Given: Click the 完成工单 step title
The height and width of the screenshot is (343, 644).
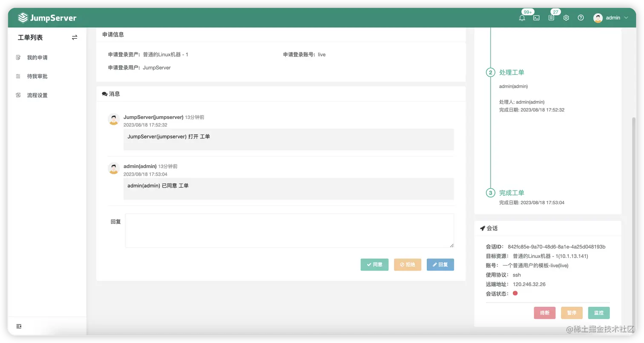Looking at the screenshot, I should [x=512, y=193].
